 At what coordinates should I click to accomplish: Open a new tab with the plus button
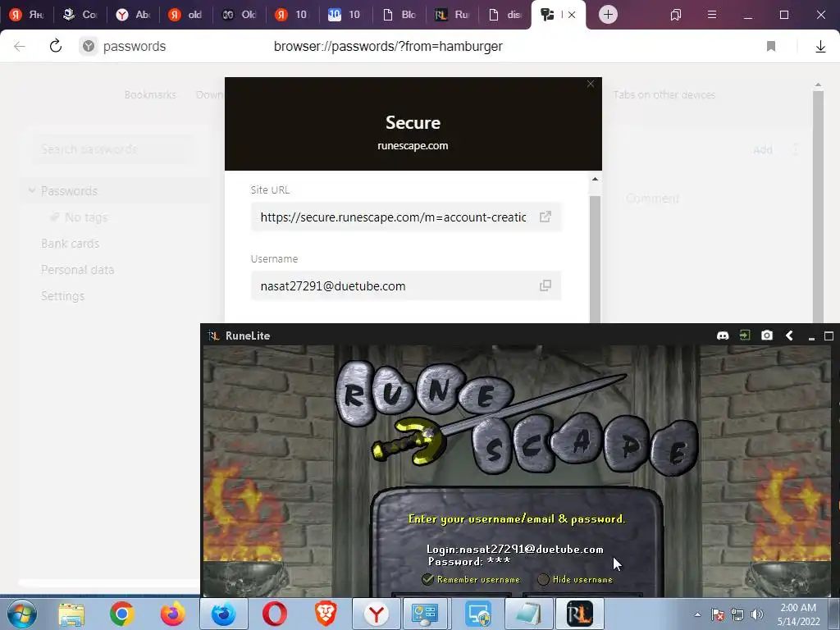pyautogui.click(x=608, y=15)
